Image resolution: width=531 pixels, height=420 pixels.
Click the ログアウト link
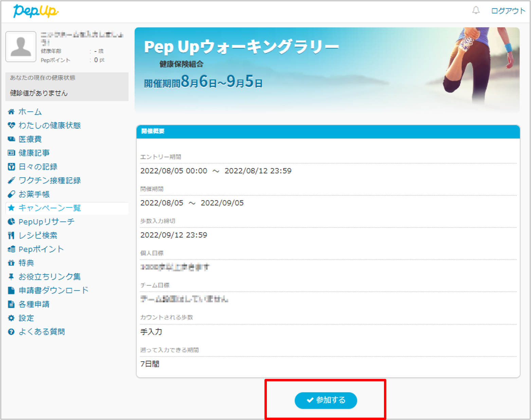tap(508, 11)
